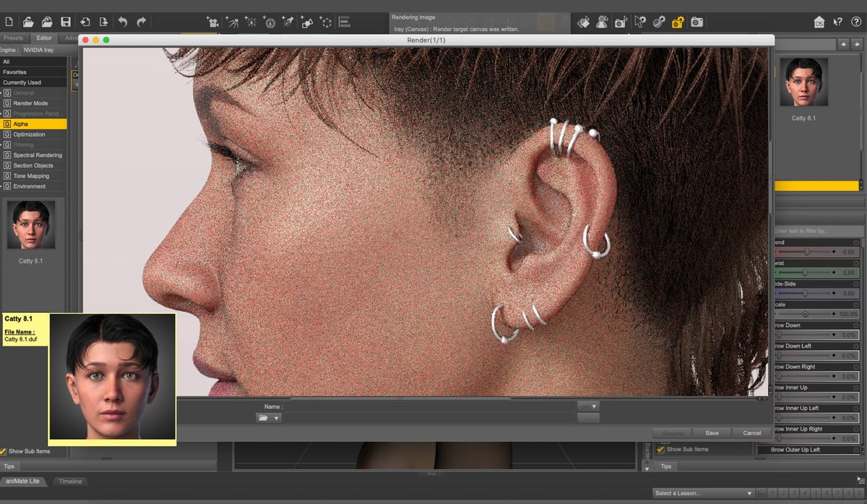
Task: Click the Surface Selection tool icon
Action: tap(584, 22)
